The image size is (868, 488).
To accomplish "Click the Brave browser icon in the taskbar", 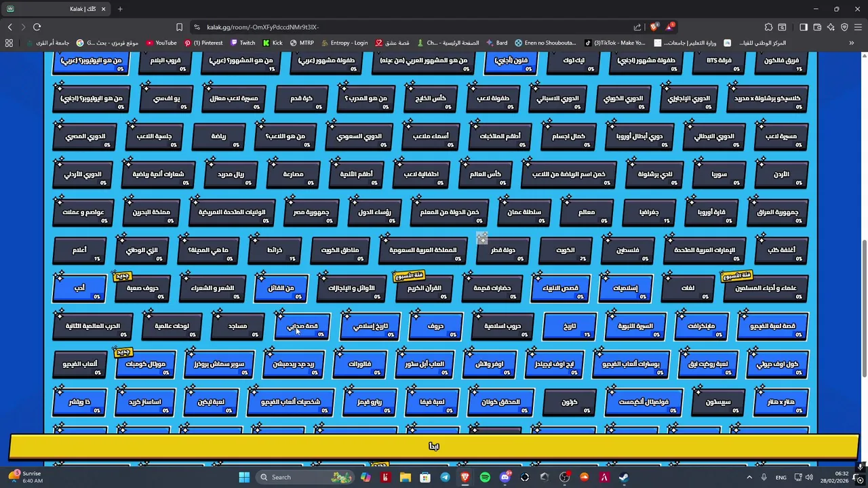I will click(x=465, y=477).
